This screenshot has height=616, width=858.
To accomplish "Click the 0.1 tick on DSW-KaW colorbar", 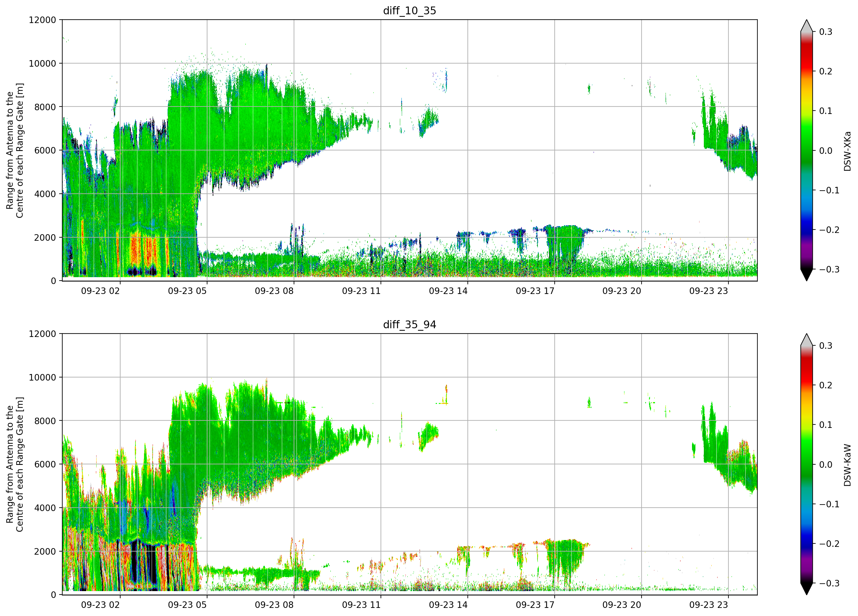I will pyautogui.click(x=826, y=425).
